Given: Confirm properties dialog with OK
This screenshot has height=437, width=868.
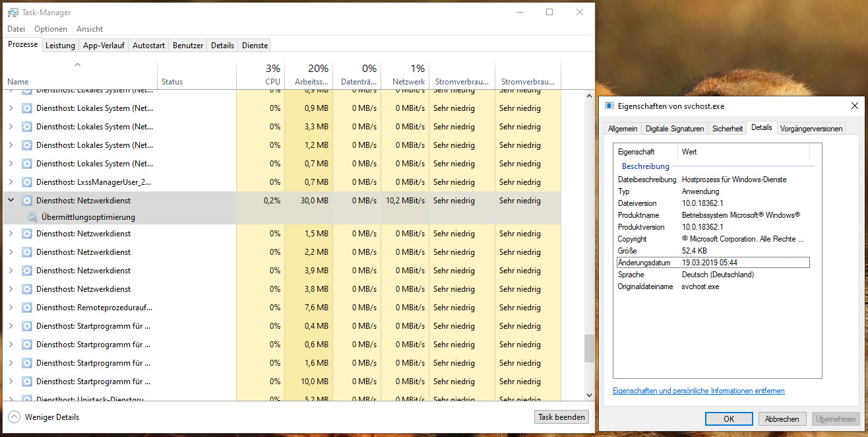Looking at the screenshot, I should tap(729, 419).
